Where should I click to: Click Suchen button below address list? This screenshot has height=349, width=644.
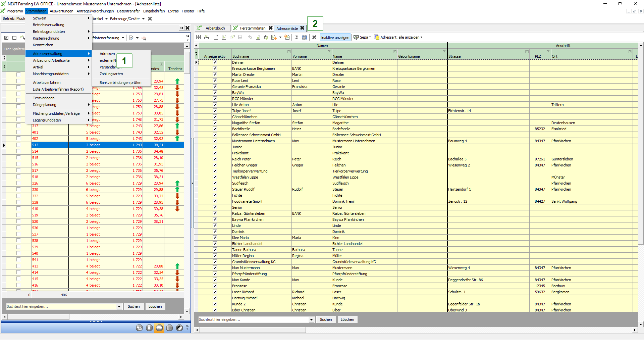point(326,319)
